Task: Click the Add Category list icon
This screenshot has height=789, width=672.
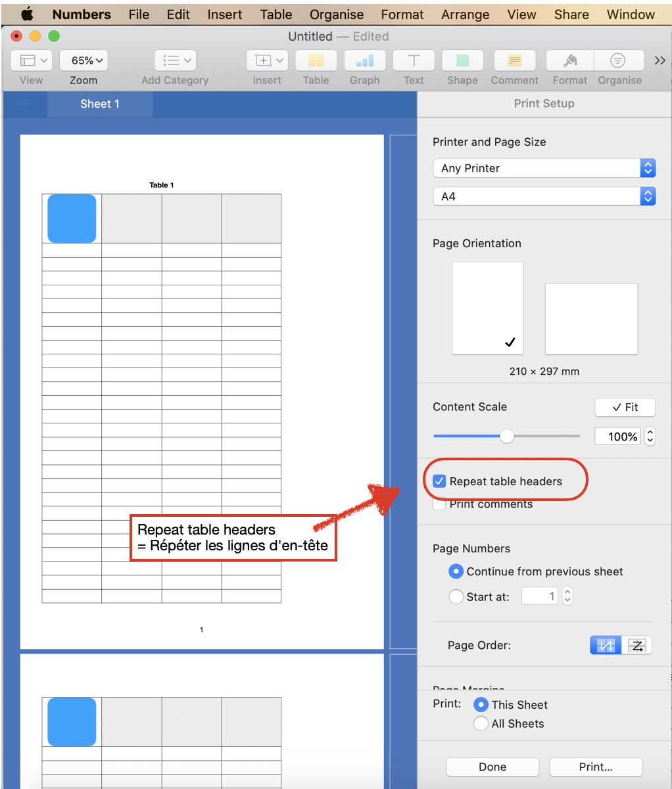Action: click(x=175, y=60)
